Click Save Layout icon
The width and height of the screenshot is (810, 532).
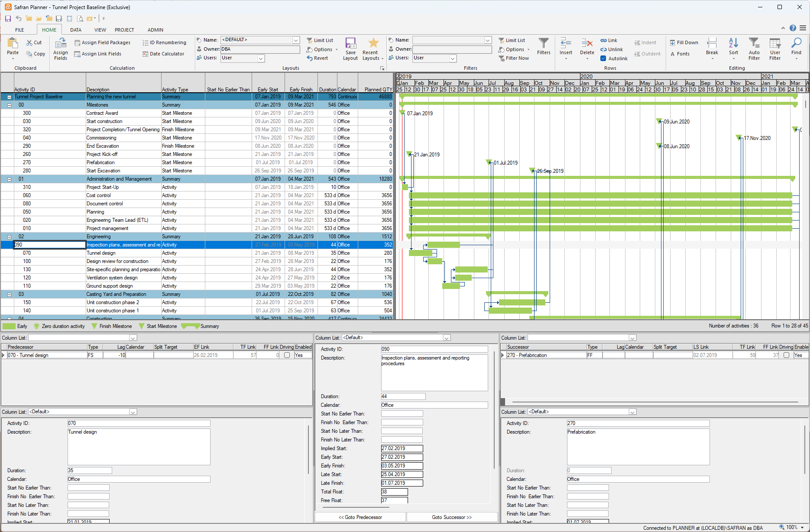click(350, 43)
